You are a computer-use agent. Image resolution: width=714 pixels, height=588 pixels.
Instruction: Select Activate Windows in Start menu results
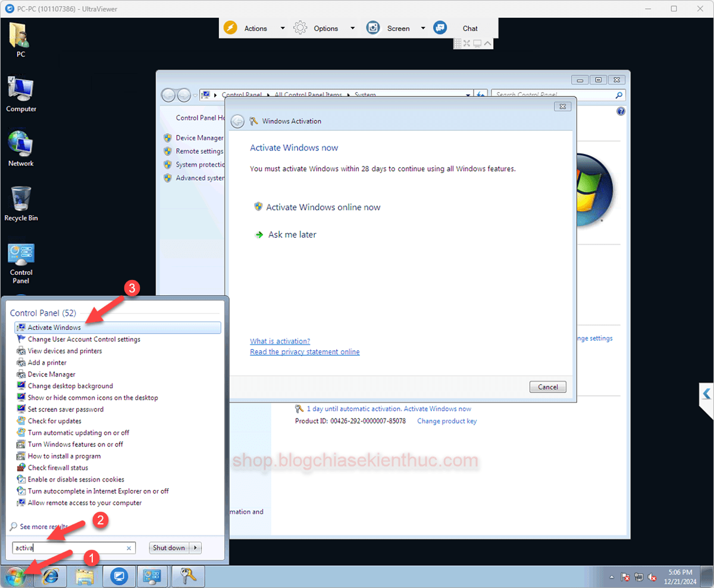tap(118, 328)
